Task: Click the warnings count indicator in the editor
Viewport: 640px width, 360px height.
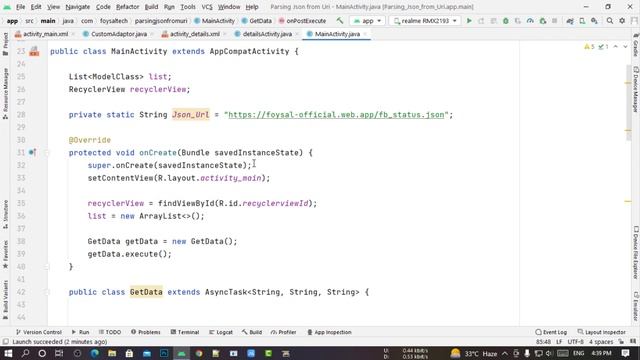Action: (589, 47)
